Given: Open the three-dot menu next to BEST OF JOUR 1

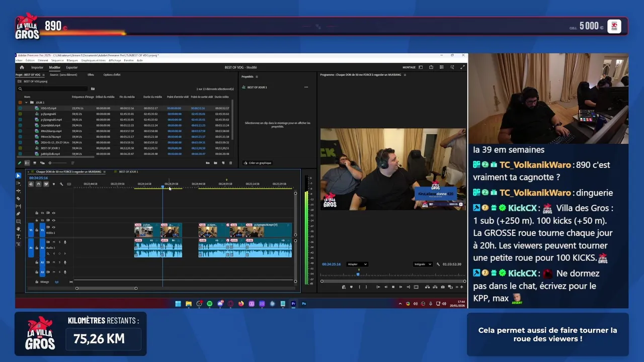Looking at the screenshot, I should point(306,87).
